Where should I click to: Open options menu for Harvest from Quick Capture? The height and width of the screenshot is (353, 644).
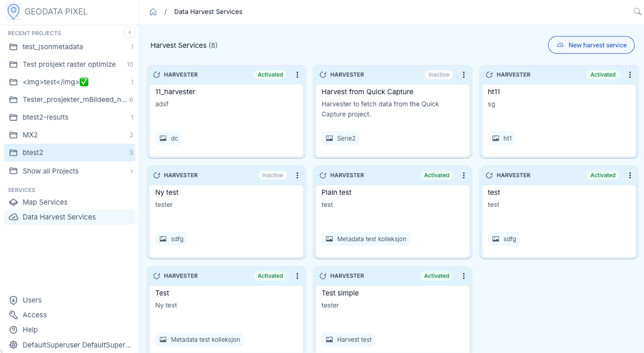click(464, 75)
